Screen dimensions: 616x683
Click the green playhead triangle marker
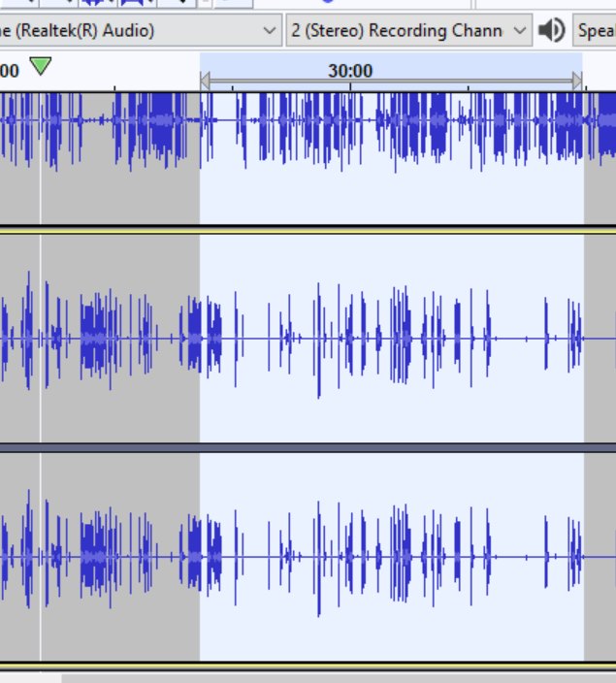pyautogui.click(x=41, y=66)
